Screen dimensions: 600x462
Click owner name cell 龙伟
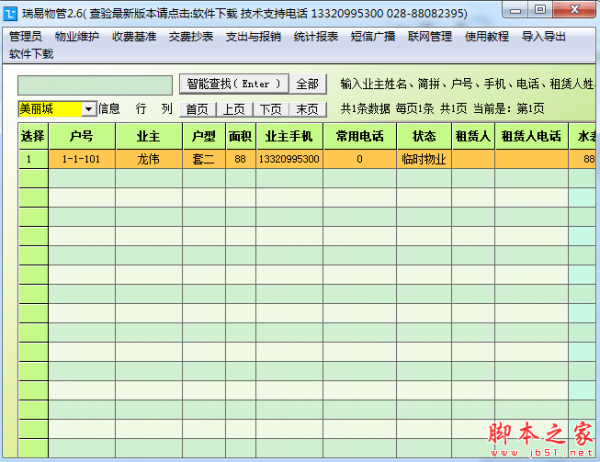pos(149,159)
